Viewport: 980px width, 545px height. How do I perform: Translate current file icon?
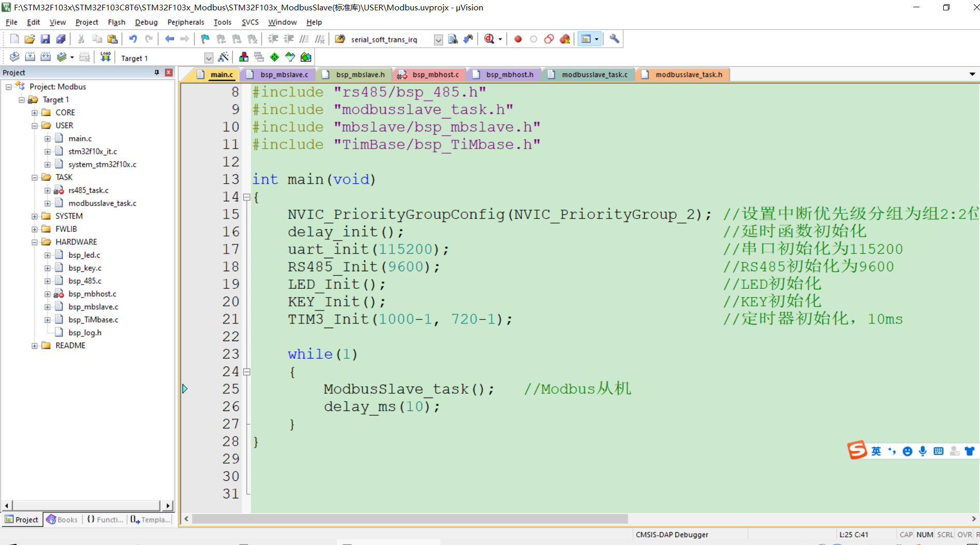point(14,57)
